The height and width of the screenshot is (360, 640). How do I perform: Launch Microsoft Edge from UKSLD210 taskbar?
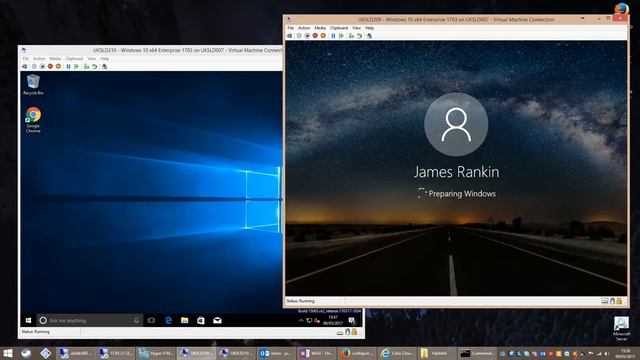[x=168, y=320]
